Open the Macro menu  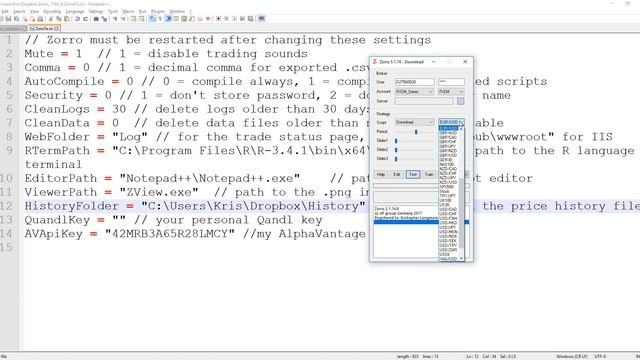128,11
